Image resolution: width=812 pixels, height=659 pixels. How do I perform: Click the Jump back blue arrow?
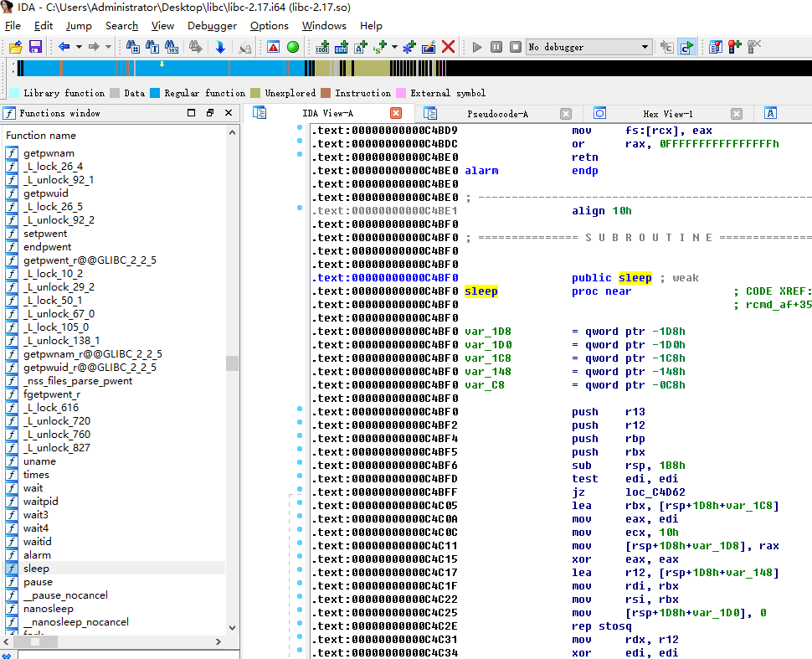(x=64, y=47)
